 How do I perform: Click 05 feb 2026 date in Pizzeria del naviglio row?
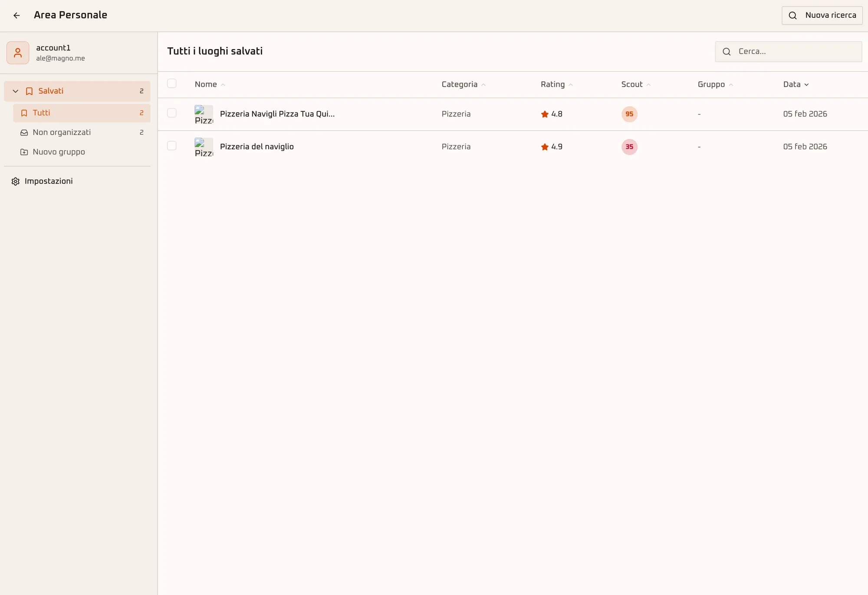click(805, 147)
